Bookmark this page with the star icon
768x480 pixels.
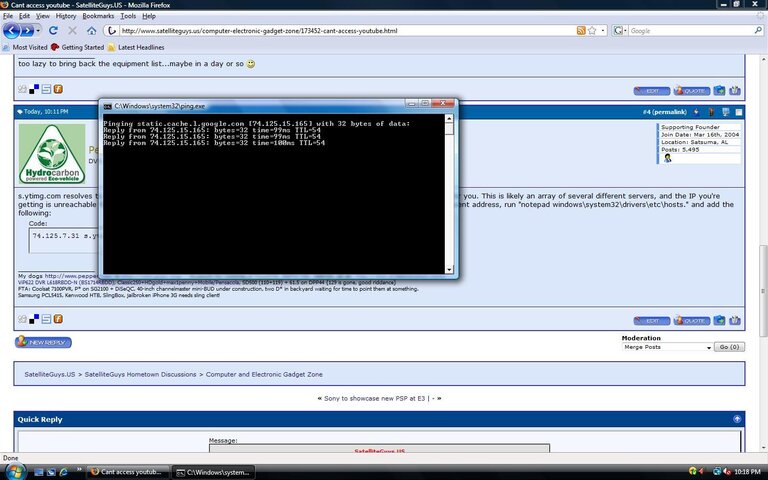pyautogui.click(x=592, y=30)
